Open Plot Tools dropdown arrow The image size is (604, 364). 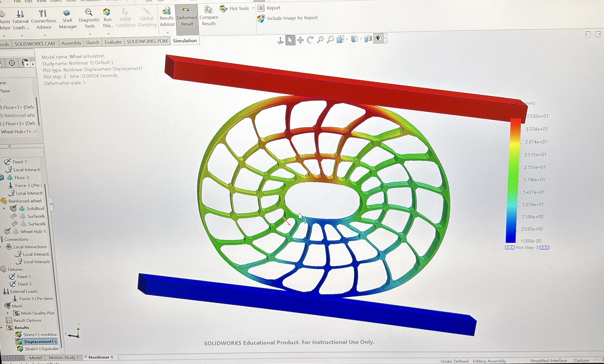coord(254,8)
